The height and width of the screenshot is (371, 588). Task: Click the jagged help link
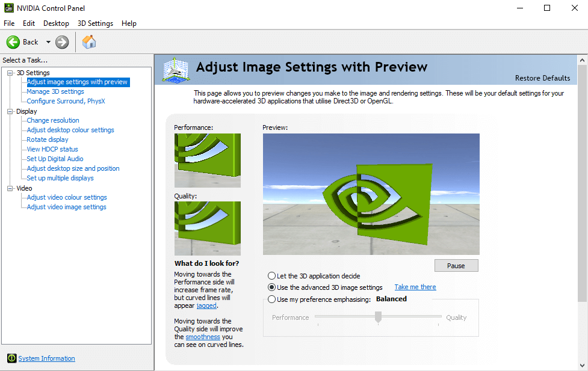pyautogui.click(x=206, y=305)
